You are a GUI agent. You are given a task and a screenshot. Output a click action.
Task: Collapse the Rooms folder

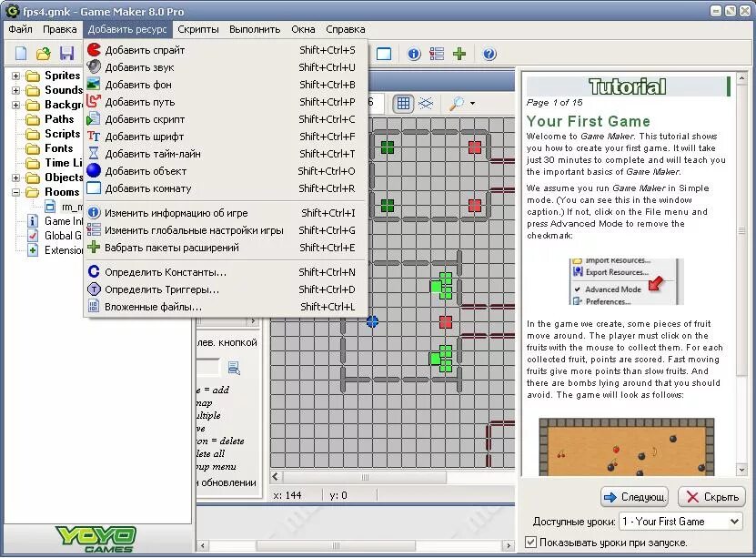click(15, 192)
